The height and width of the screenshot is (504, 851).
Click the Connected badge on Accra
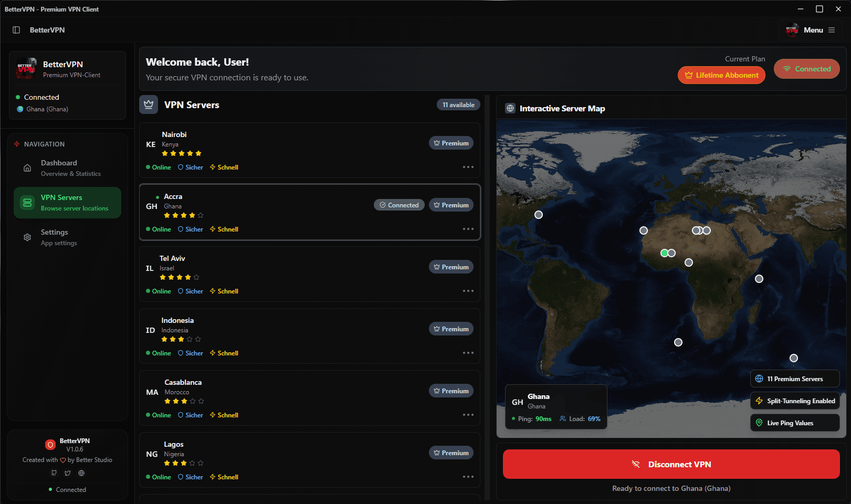[x=399, y=205]
